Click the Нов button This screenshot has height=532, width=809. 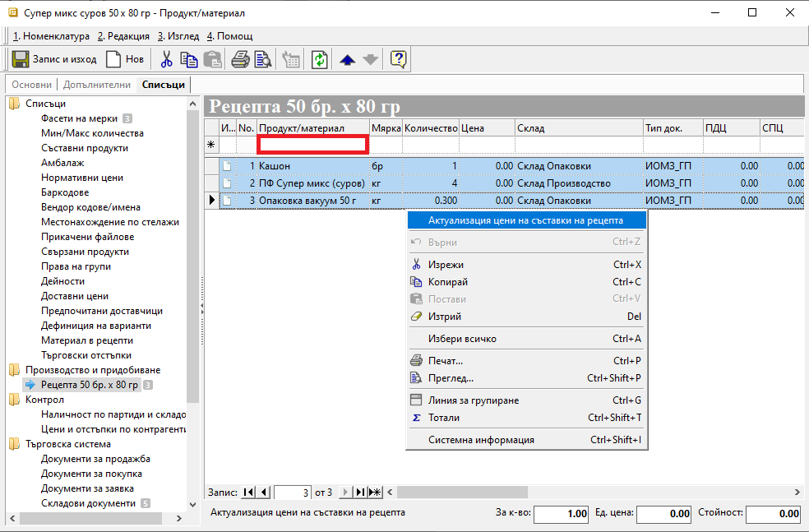[126, 59]
